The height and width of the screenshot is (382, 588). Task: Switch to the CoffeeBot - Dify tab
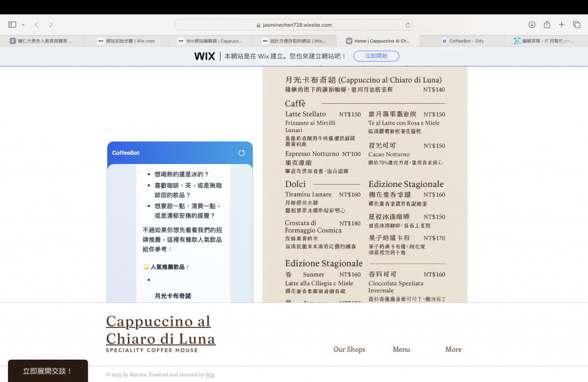click(x=462, y=41)
